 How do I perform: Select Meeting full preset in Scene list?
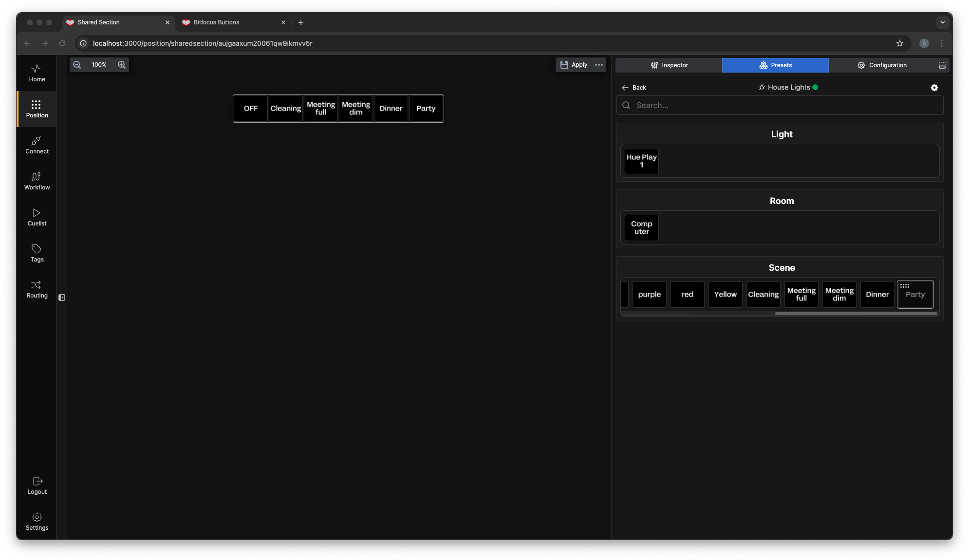coord(801,295)
